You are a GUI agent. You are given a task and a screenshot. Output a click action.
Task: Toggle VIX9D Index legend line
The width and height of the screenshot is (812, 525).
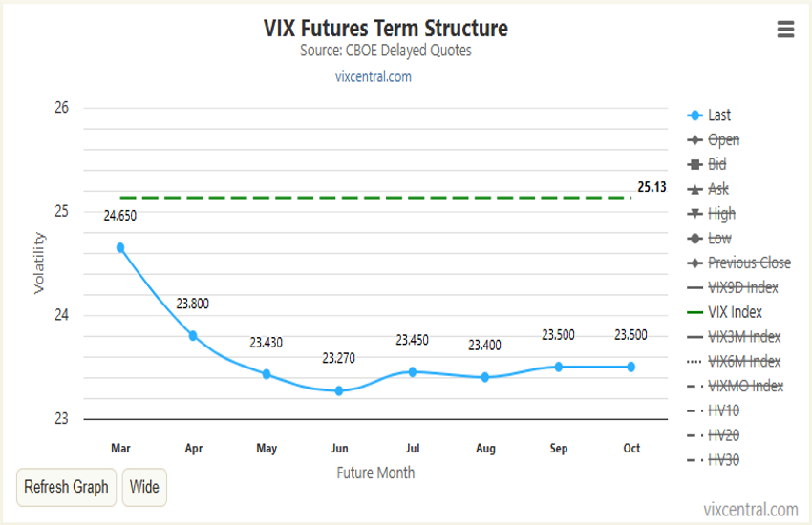coord(742,287)
